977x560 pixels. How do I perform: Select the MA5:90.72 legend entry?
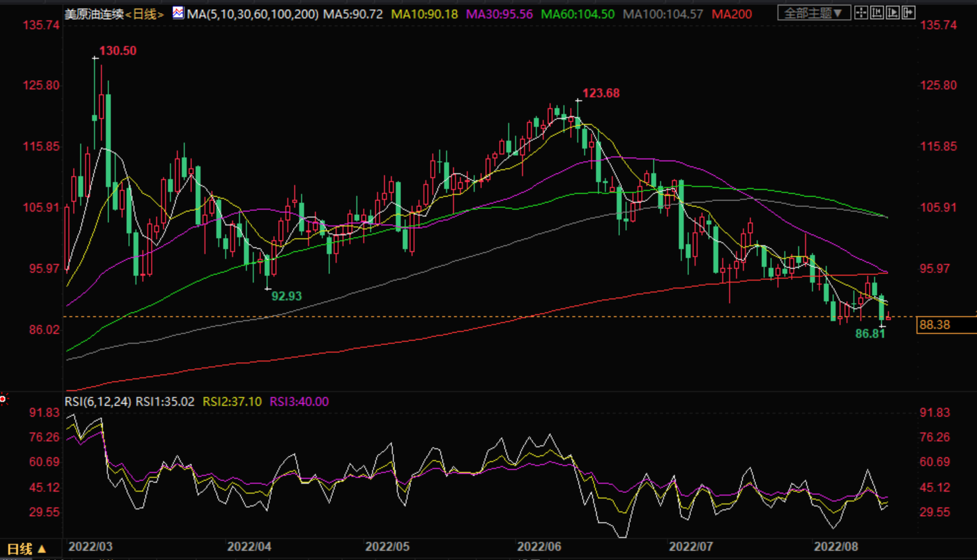click(352, 14)
